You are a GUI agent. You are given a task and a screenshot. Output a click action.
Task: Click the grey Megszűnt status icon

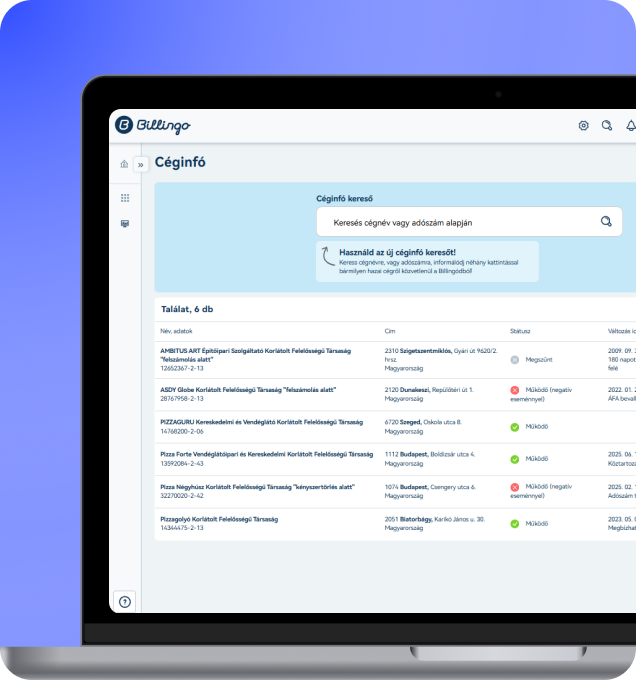tap(515, 360)
